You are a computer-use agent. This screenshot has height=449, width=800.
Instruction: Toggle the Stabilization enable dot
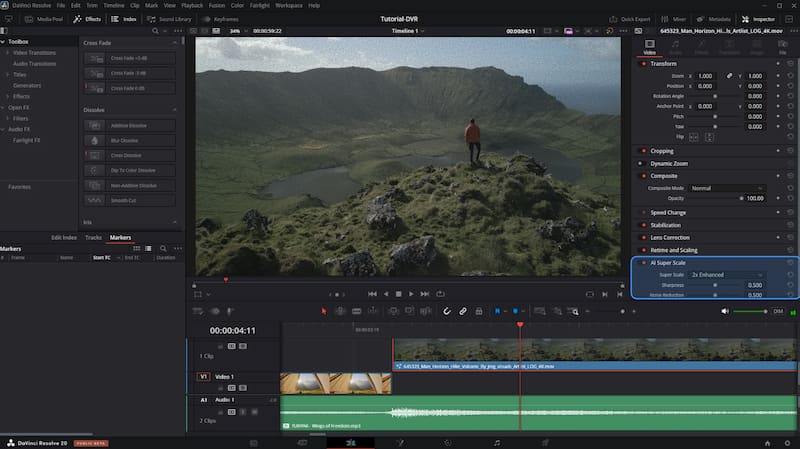coord(643,225)
